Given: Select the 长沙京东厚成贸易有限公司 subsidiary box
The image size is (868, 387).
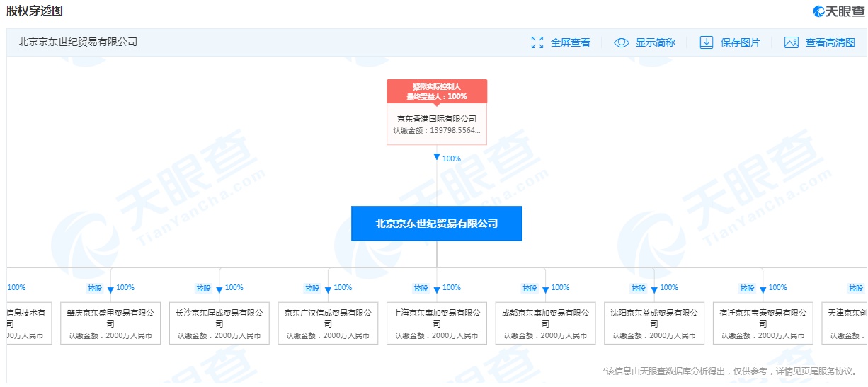Looking at the screenshot, I should tap(219, 323).
